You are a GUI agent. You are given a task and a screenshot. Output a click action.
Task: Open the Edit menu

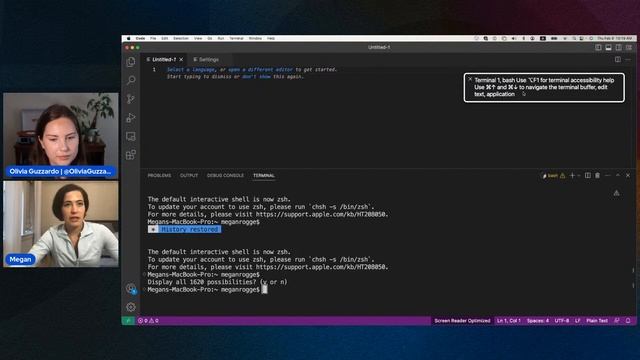coord(164,38)
